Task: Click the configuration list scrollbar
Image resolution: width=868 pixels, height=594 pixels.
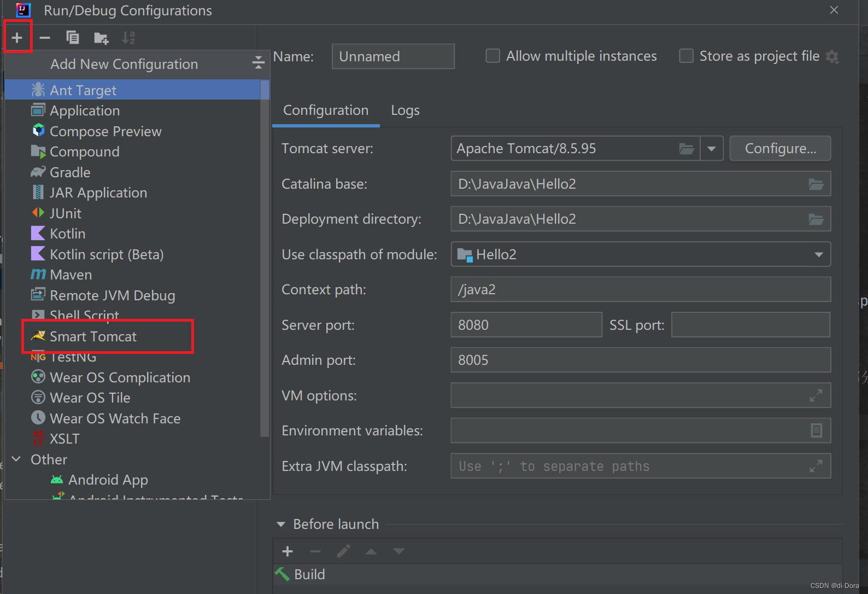Action: pos(265,257)
